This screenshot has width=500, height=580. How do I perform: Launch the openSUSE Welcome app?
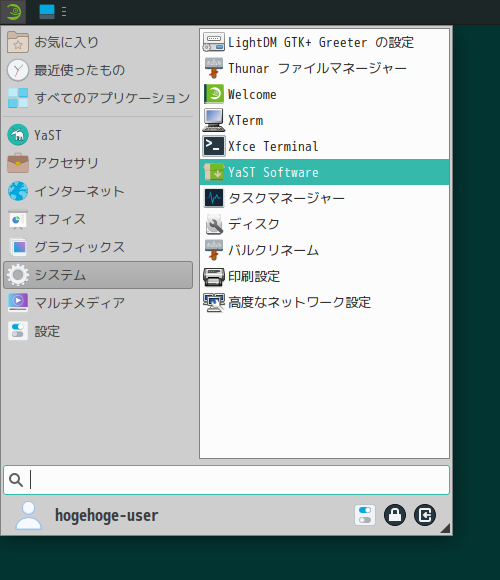(324, 94)
